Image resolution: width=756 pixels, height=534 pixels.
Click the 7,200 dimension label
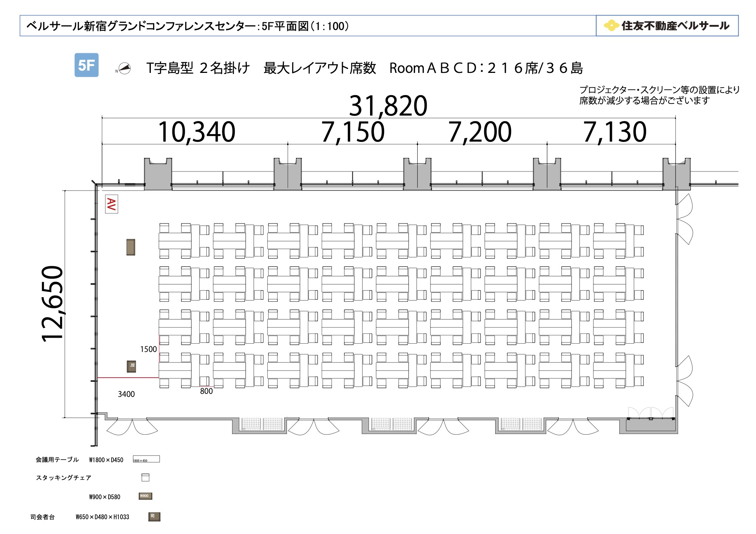480,132
